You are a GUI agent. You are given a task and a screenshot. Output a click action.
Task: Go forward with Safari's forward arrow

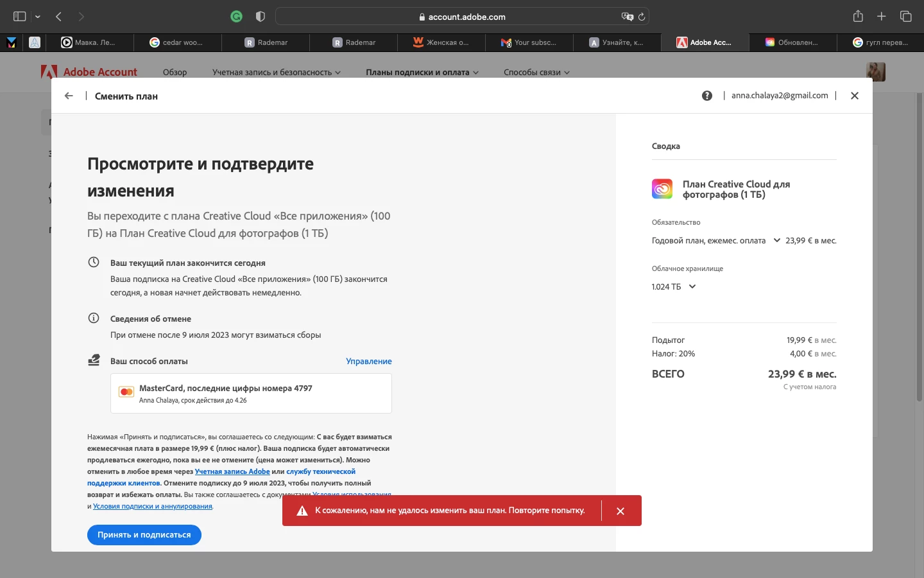pyautogui.click(x=81, y=17)
